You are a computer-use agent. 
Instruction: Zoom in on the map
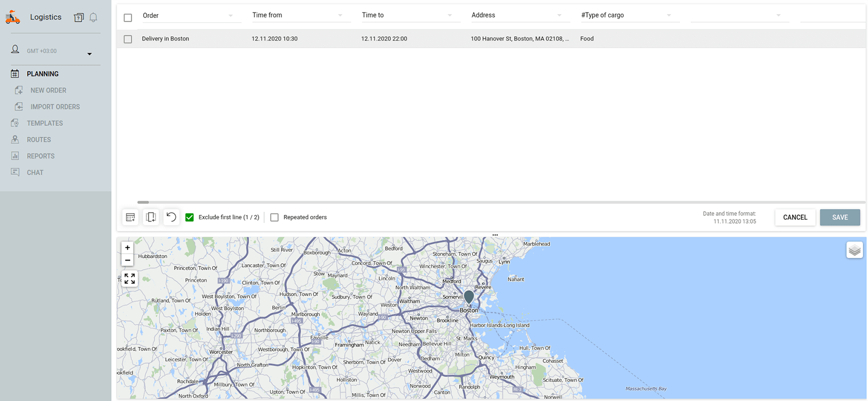tap(127, 247)
